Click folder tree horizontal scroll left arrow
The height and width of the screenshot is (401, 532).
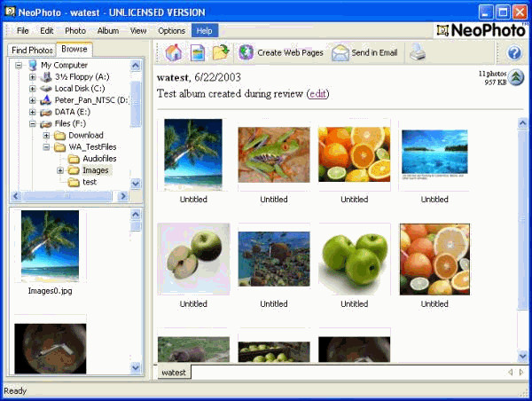pos(16,196)
